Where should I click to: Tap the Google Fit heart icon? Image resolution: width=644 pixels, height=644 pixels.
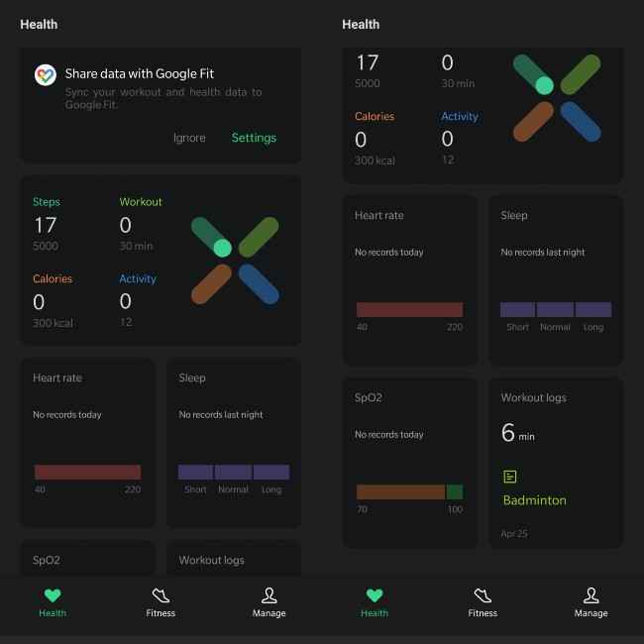[x=46, y=75]
